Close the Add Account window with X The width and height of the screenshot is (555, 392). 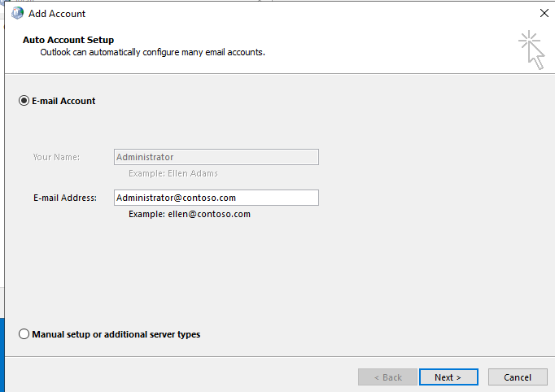coord(544,14)
